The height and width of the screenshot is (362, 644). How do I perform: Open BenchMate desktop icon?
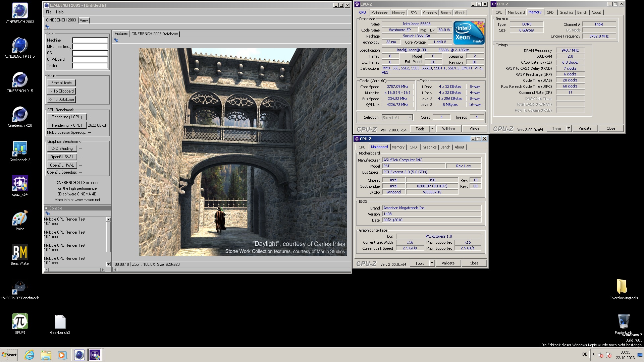pos(20,255)
